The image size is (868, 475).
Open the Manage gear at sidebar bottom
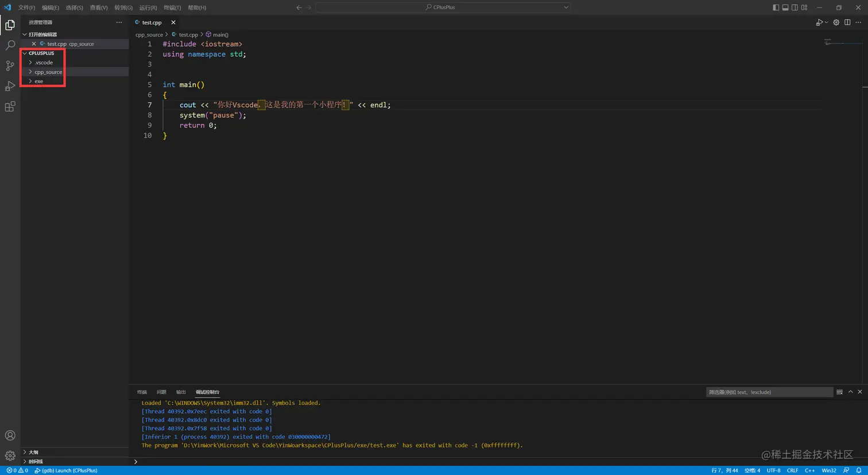pyautogui.click(x=10, y=455)
